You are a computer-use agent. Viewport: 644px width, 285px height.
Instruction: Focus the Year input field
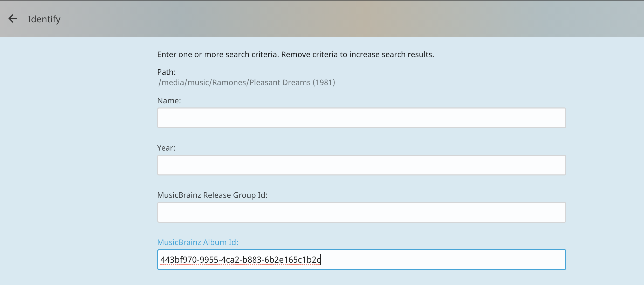tap(361, 165)
